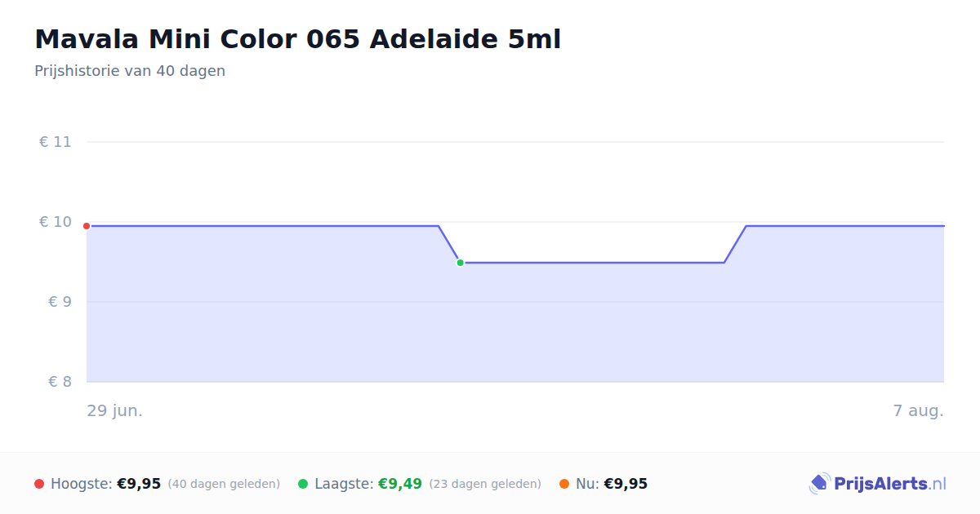The width and height of the screenshot is (980, 514).
Task: Click the 29 jun. start date label
Action: pyautogui.click(x=115, y=410)
